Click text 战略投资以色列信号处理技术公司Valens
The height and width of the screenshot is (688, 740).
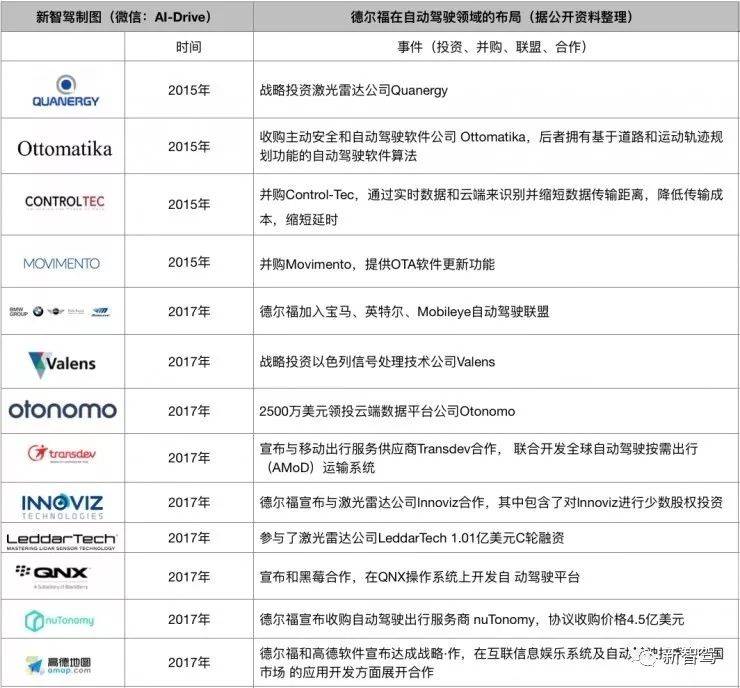coord(377,361)
